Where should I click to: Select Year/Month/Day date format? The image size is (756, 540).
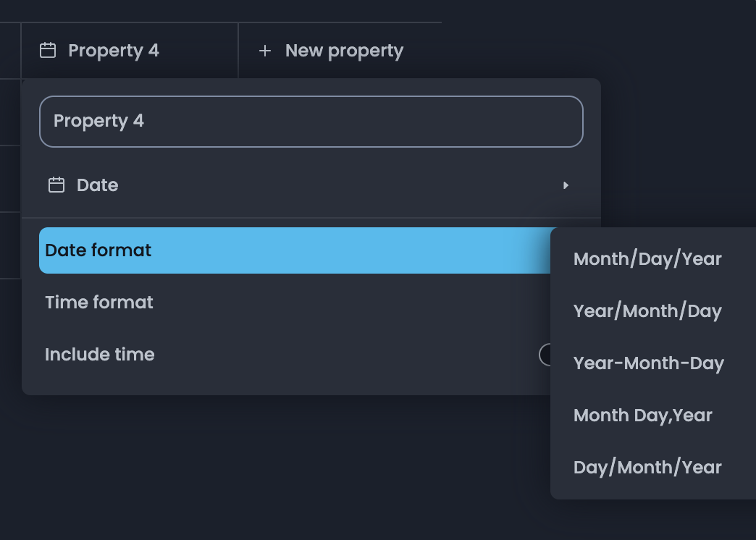(647, 311)
